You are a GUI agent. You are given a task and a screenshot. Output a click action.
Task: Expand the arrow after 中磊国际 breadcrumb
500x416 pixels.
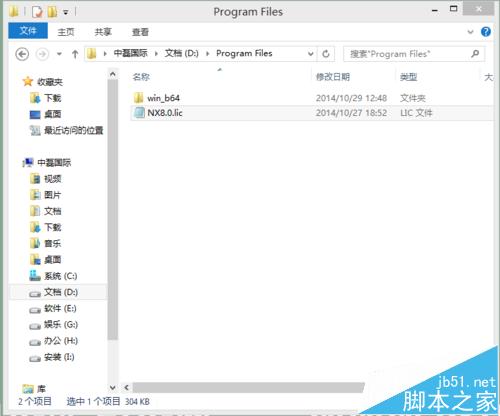(x=156, y=54)
